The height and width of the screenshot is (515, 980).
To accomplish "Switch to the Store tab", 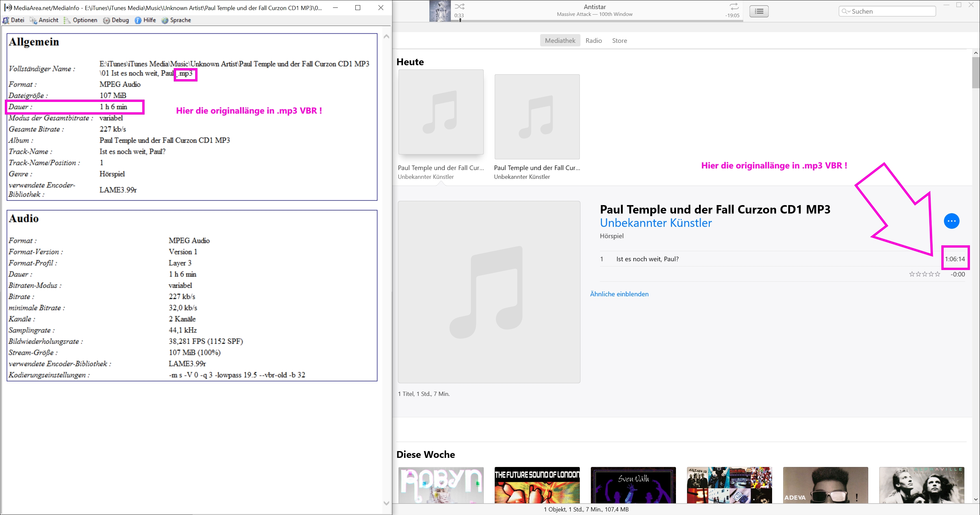I will pyautogui.click(x=619, y=41).
